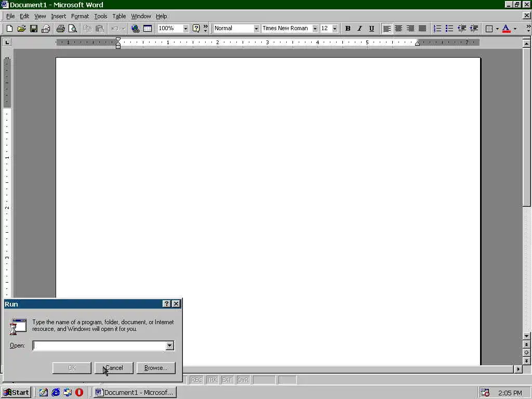Viewport: 532px width, 399px height.
Task: Click Browse... in the Run dialog
Action: click(156, 368)
